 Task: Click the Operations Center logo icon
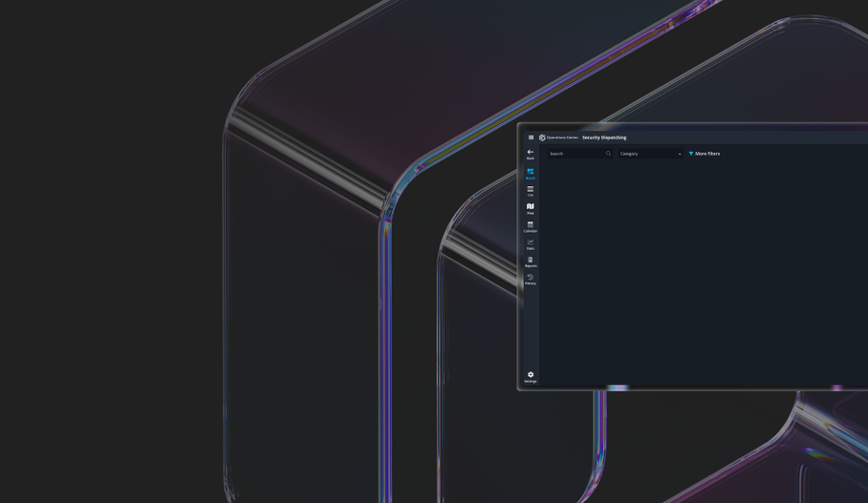(x=542, y=138)
